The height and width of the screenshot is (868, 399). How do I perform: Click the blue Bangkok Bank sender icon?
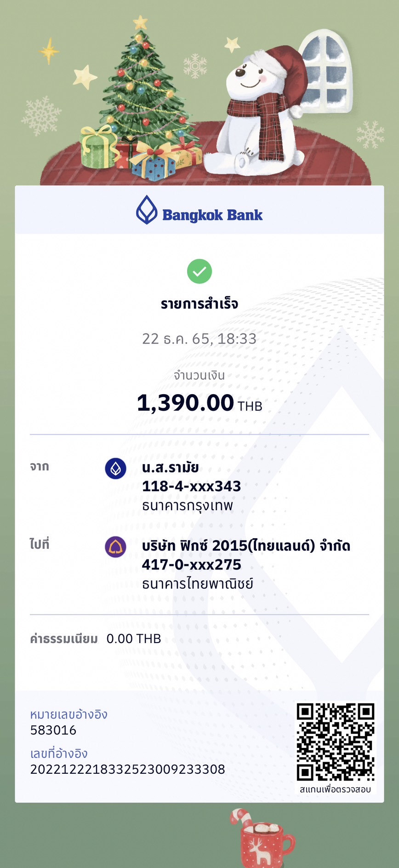coord(116,469)
